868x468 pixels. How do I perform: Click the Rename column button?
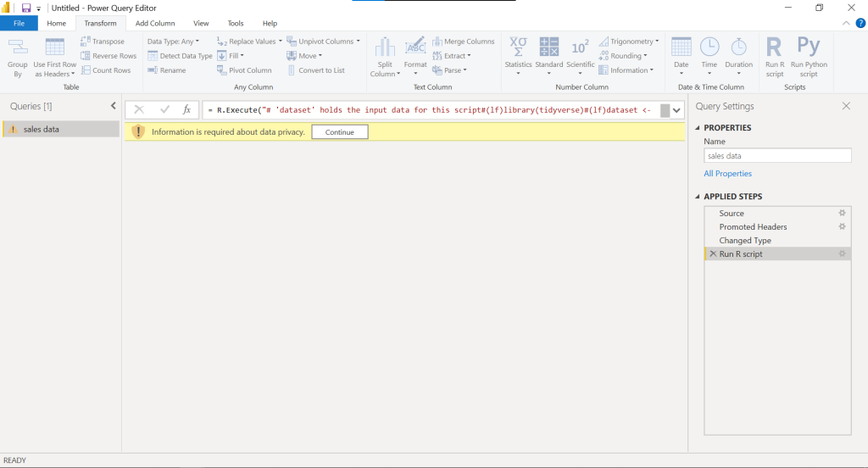click(x=167, y=70)
